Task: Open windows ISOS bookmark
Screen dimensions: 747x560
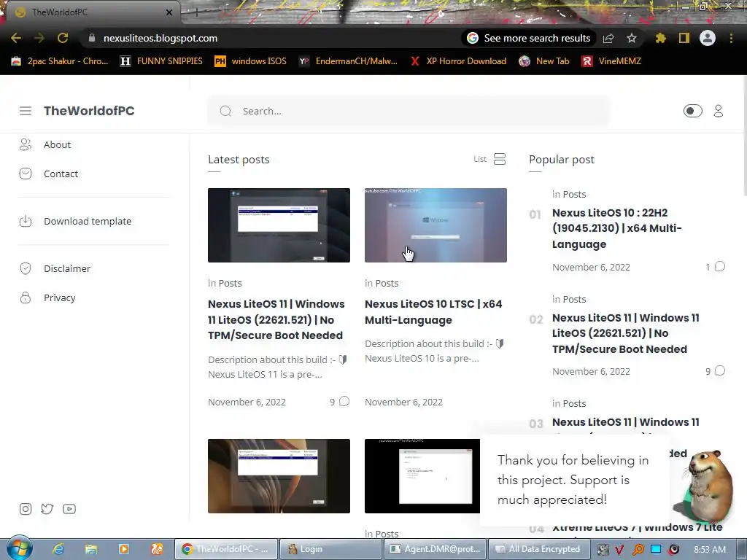Action: pos(251,61)
